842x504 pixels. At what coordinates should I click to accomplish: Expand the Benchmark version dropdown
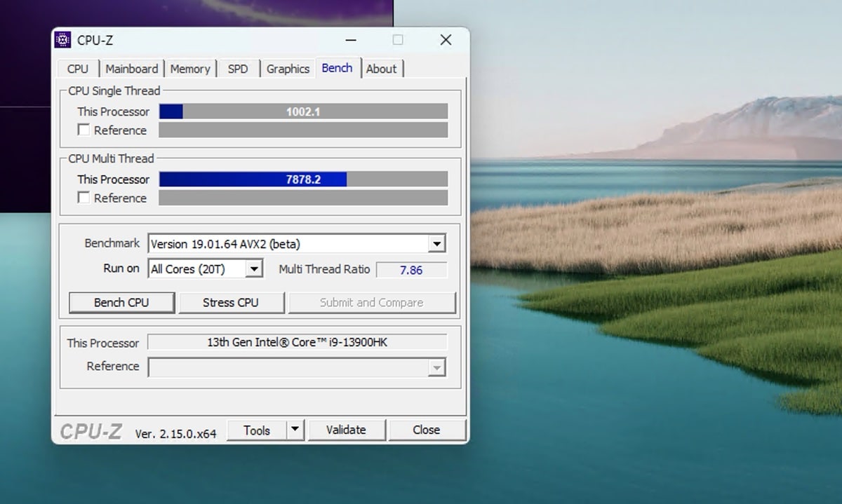(x=436, y=244)
